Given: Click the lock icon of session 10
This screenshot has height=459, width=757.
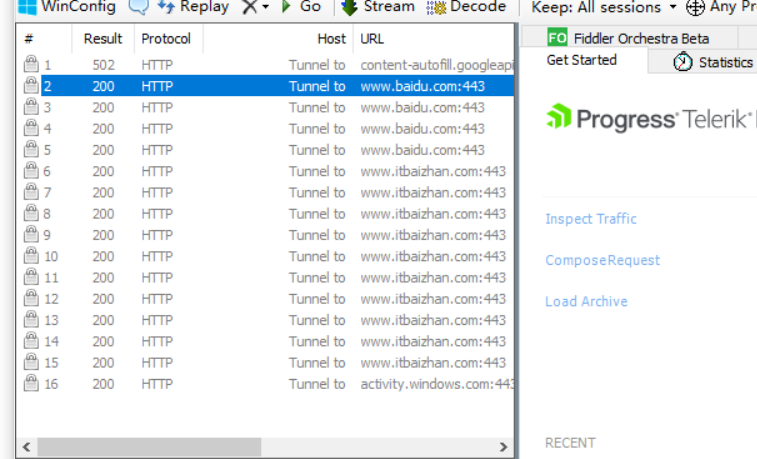Looking at the screenshot, I should (x=31, y=255).
